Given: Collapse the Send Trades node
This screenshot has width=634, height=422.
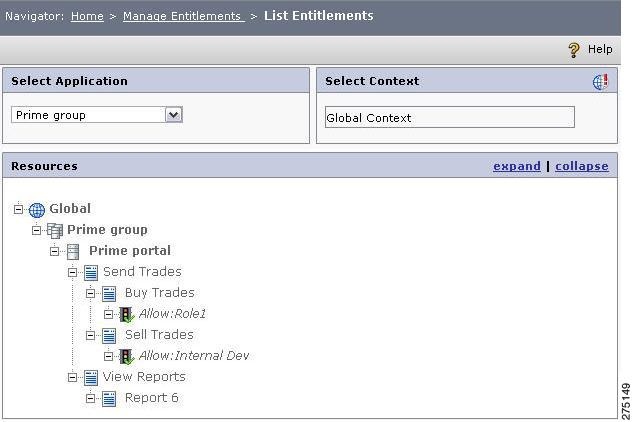Looking at the screenshot, I should pyautogui.click(x=72, y=272).
